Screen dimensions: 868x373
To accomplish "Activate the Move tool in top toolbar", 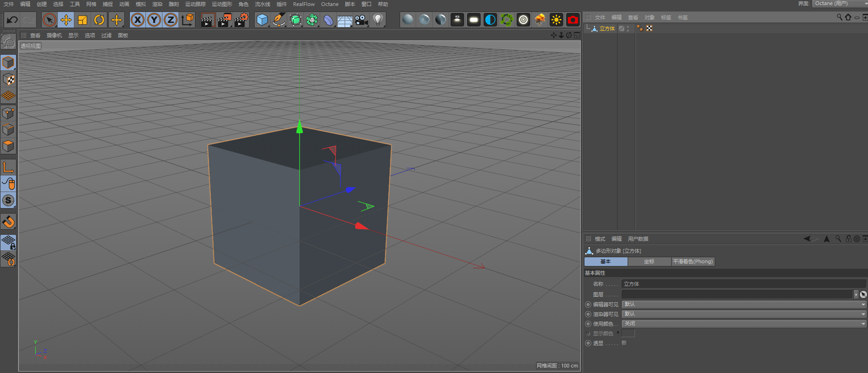I will [66, 20].
